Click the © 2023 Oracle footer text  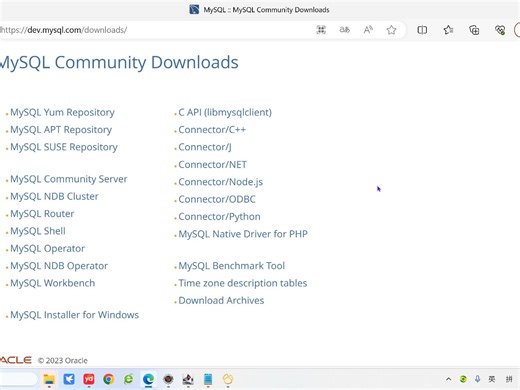tap(63, 361)
